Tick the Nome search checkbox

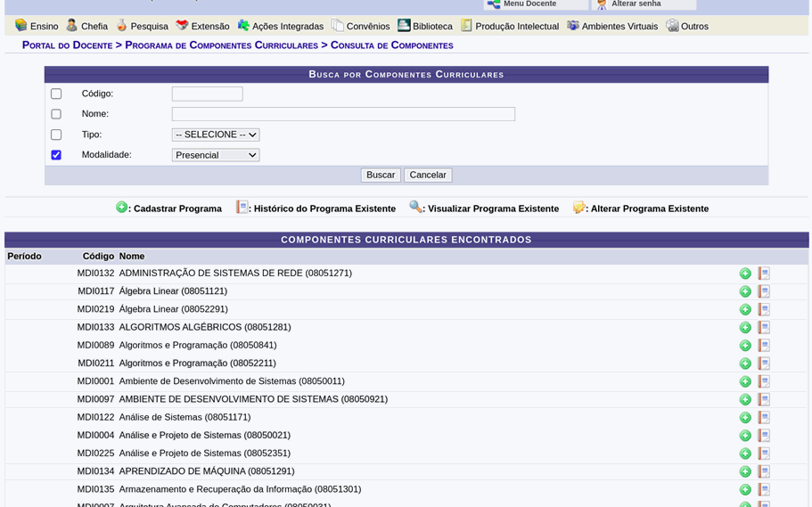56,114
